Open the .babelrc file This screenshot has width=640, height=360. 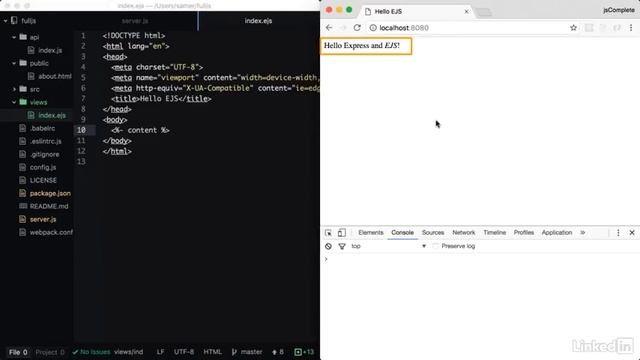42,128
